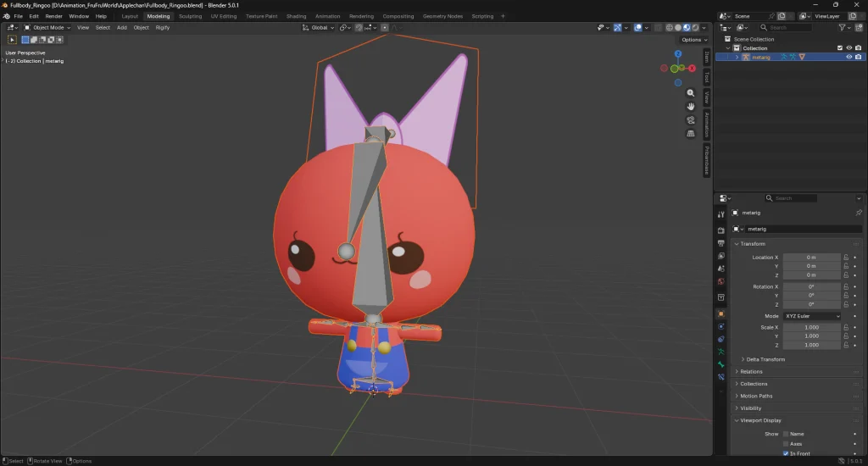
Task: Click the Location Z value field
Action: point(811,275)
